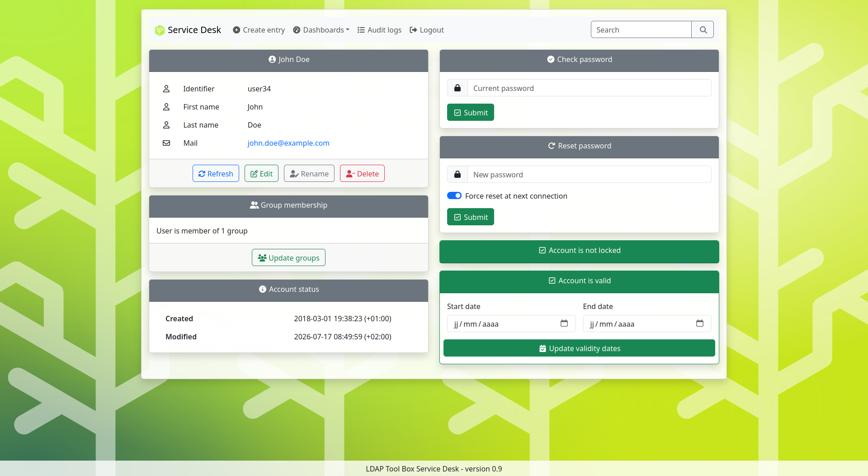Click the Update groups button
Image resolution: width=868 pixels, height=476 pixels.
288,257
